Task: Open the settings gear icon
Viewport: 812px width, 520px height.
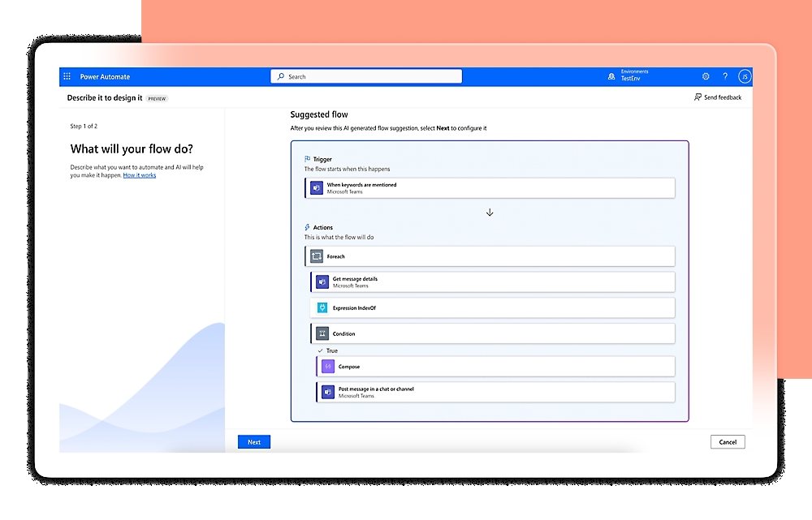Action: point(706,76)
